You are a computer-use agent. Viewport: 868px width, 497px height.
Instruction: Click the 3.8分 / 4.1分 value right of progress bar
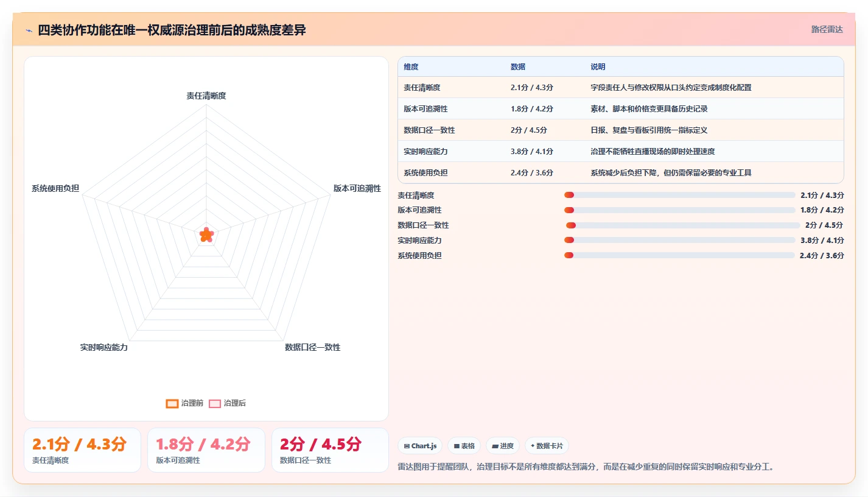point(822,240)
